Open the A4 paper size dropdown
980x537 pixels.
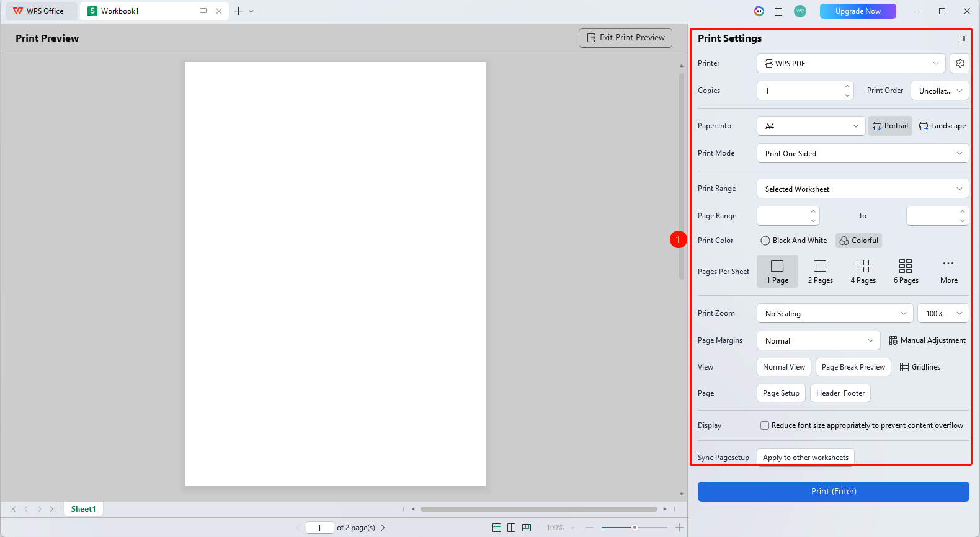(x=811, y=126)
